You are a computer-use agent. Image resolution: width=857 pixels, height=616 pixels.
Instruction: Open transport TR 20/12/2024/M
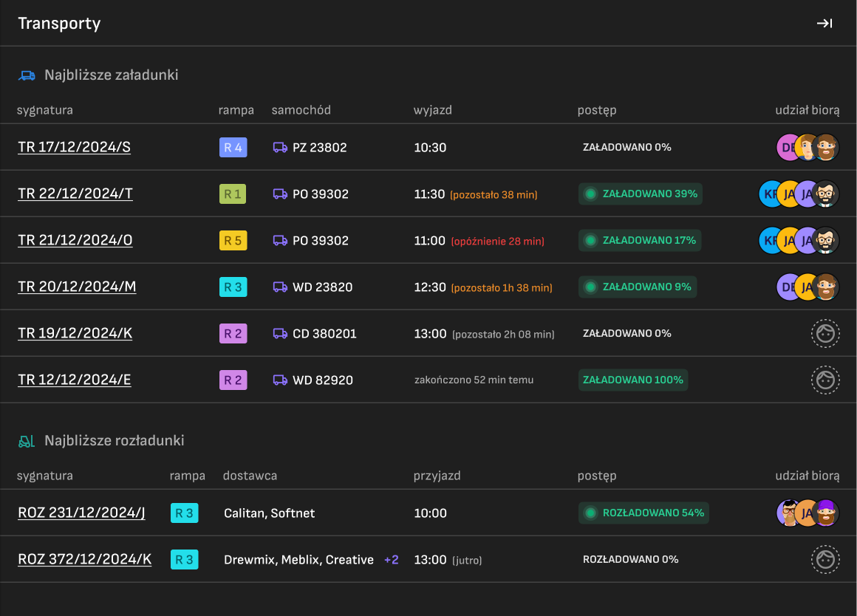coord(77,287)
